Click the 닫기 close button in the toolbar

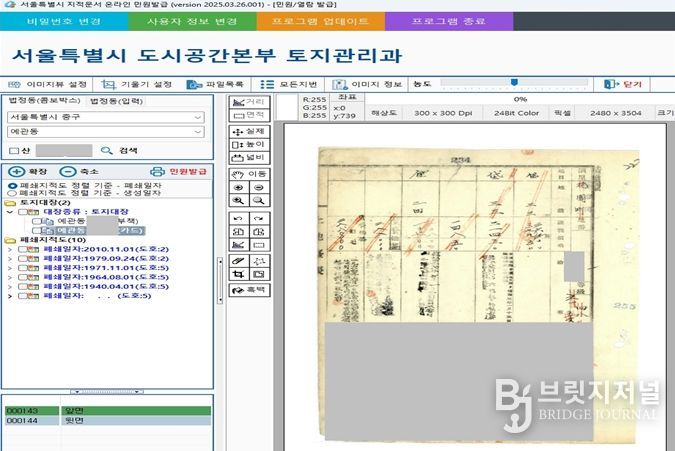click(x=622, y=84)
